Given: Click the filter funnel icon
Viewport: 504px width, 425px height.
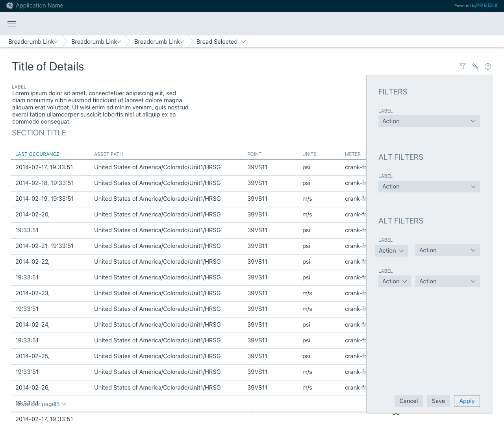Looking at the screenshot, I should pos(463,67).
